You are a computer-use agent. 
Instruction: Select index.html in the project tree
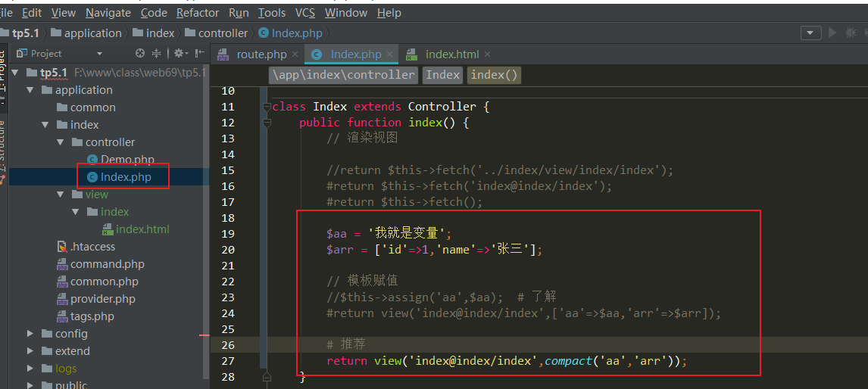click(x=136, y=229)
